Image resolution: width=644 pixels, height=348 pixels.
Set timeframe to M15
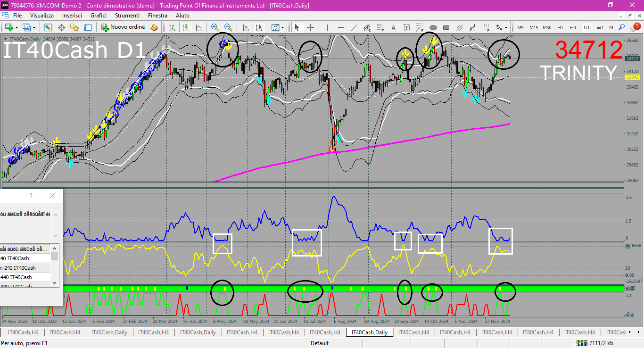(534, 27)
